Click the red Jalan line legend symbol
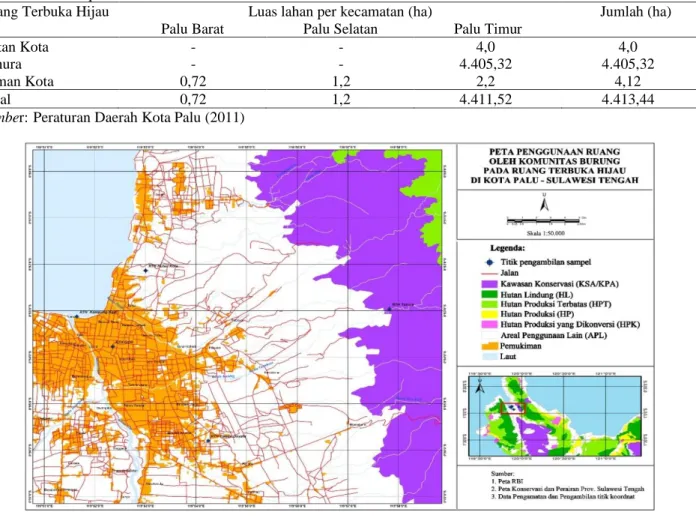696x518 pixels. click(x=490, y=273)
